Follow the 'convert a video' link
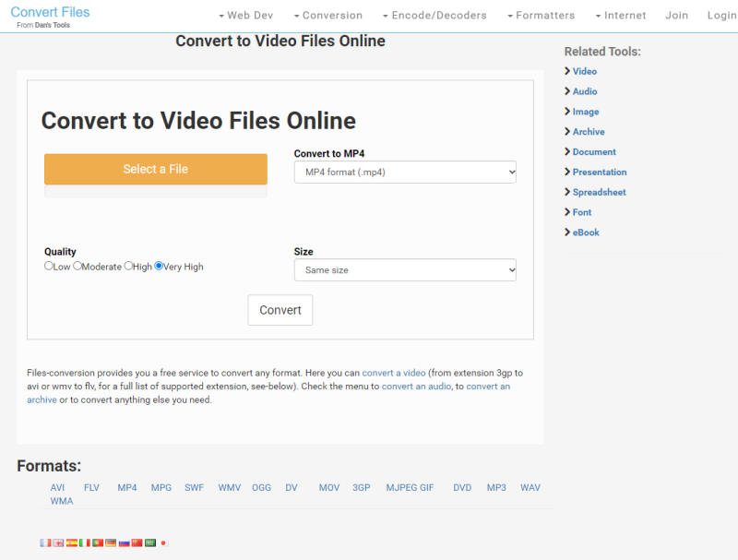The image size is (738, 560). point(394,373)
